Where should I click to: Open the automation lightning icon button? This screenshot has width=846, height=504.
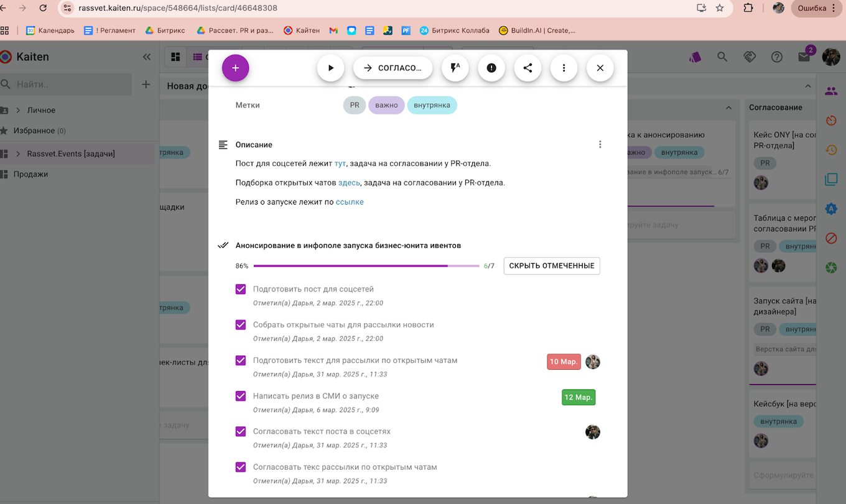point(455,68)
